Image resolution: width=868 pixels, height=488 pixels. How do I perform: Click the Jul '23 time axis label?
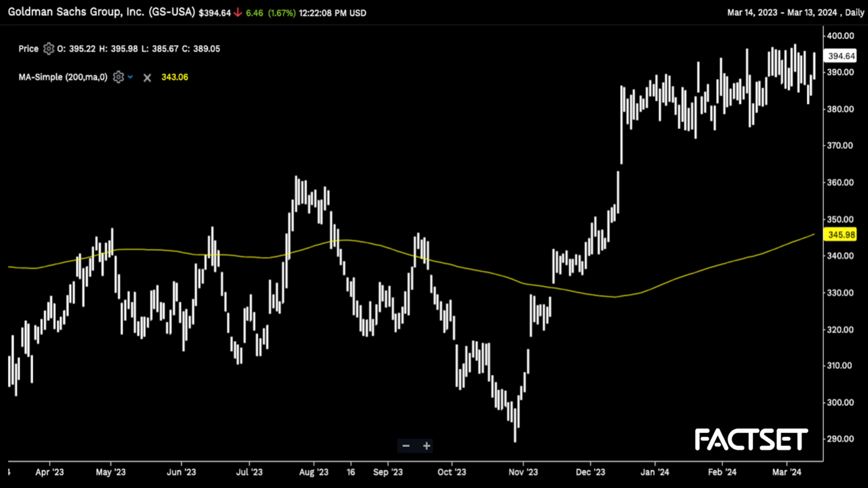[x=249, y=472]
